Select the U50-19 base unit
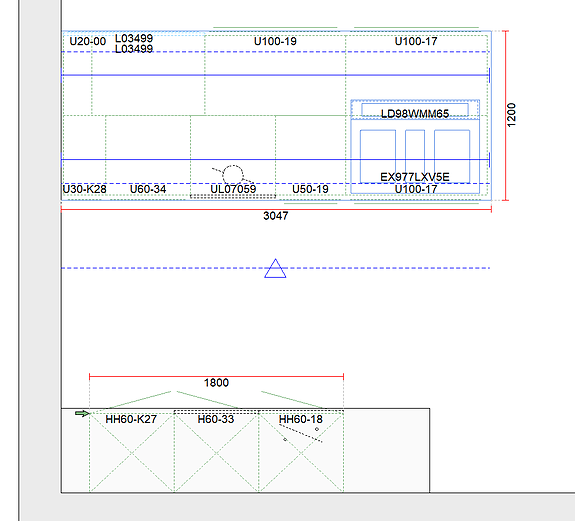Viewport: 575px width, 521px height. (311, 157)
